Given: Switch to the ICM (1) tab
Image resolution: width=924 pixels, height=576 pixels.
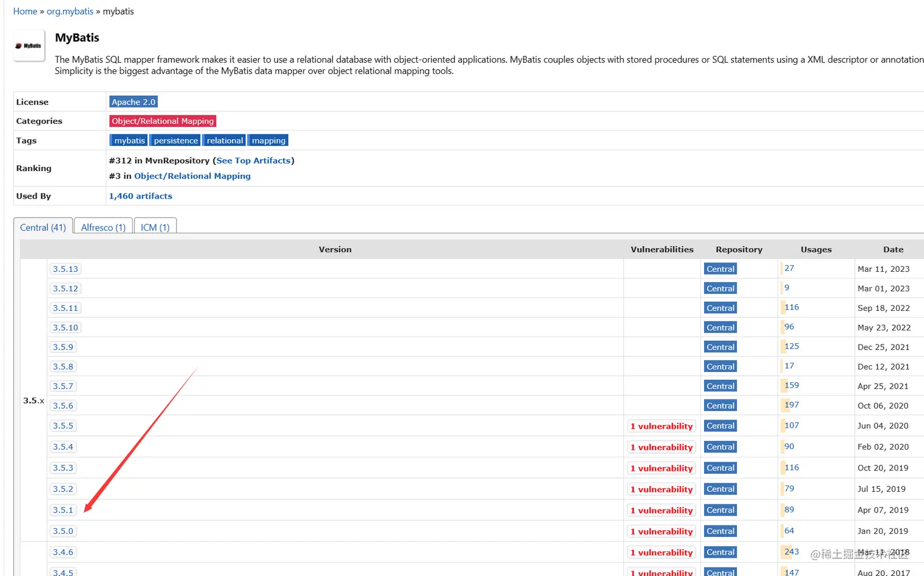Looking at the screenshot, I should pos(155,227).
